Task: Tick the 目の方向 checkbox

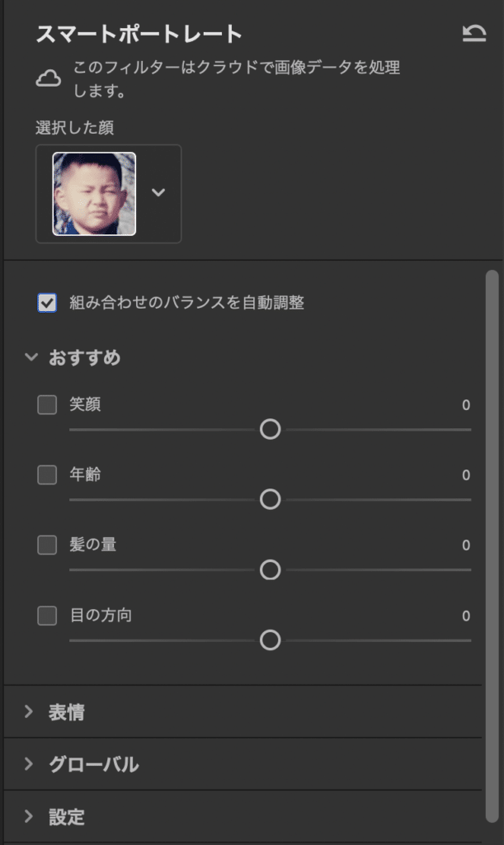Action: [x=47, y=616]
